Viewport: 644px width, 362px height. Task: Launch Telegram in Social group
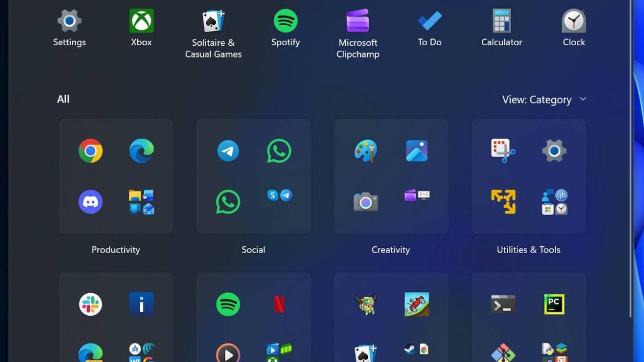tap(228, 151)
